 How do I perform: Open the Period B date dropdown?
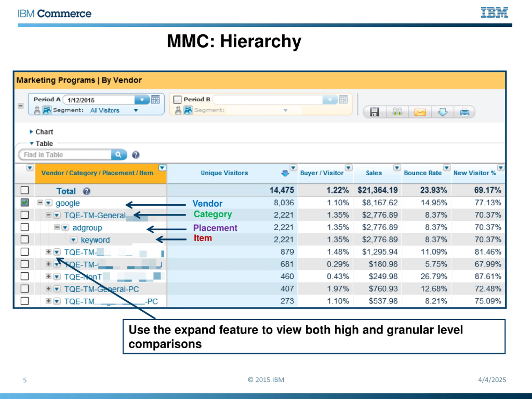coord(330,100)
